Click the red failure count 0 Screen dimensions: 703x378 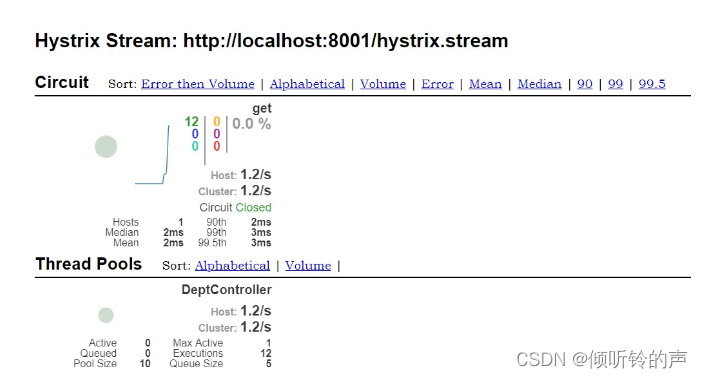tap(217, 146)
